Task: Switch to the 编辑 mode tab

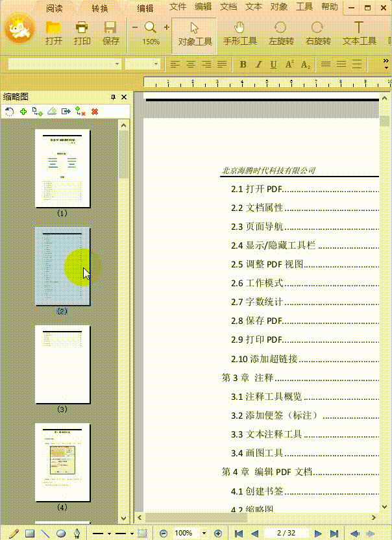Action: pos(145,8)
